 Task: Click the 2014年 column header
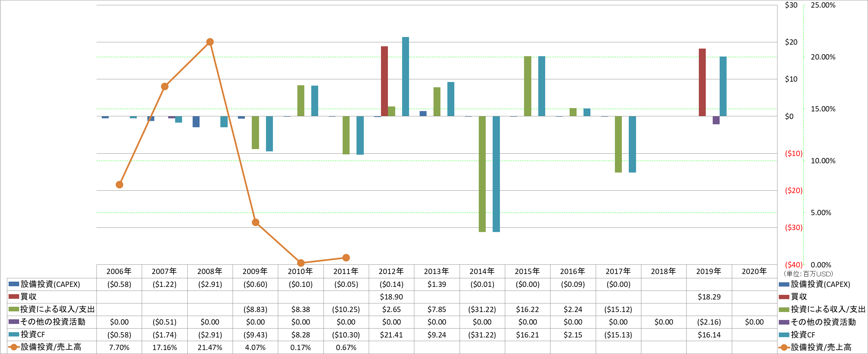click(x=482, y=271)
